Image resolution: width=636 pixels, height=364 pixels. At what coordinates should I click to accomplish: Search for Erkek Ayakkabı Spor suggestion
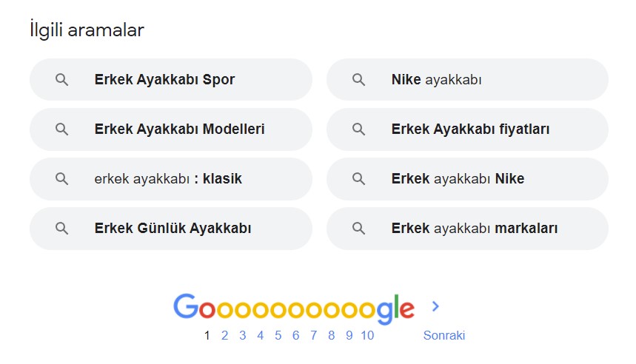[x=164, y=80]
